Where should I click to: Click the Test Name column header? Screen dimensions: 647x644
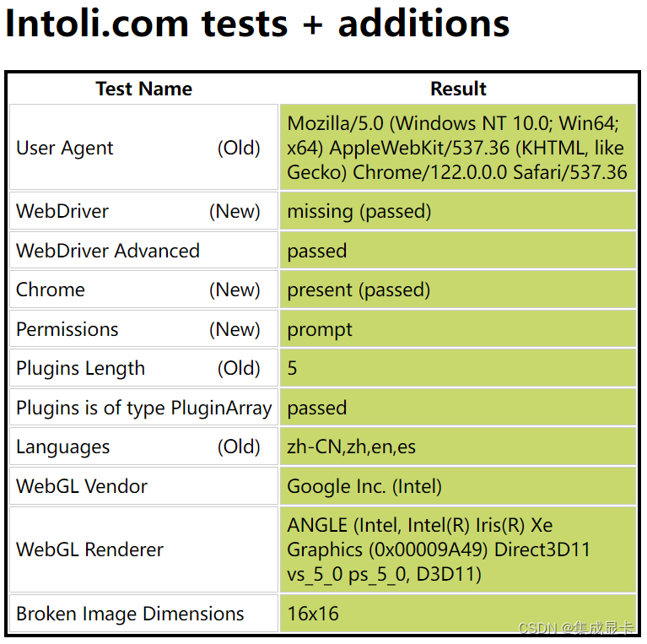pos(144,89)
